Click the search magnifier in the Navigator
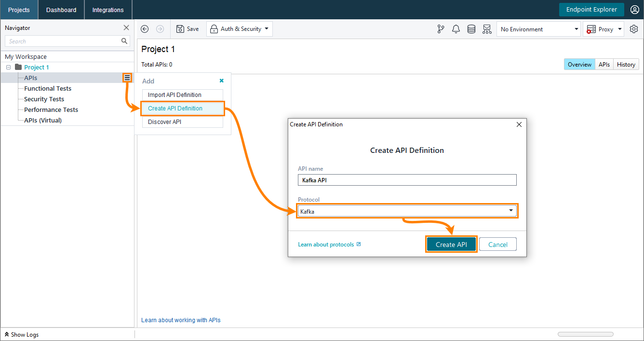The height and width of the screenshot is (341, 644). [x=124, y=41]
